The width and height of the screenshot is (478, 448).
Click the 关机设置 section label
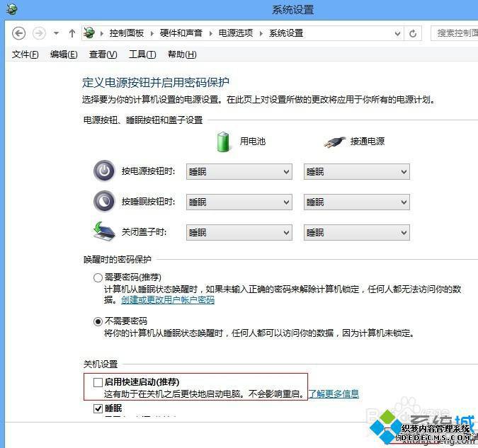point(101,364)
